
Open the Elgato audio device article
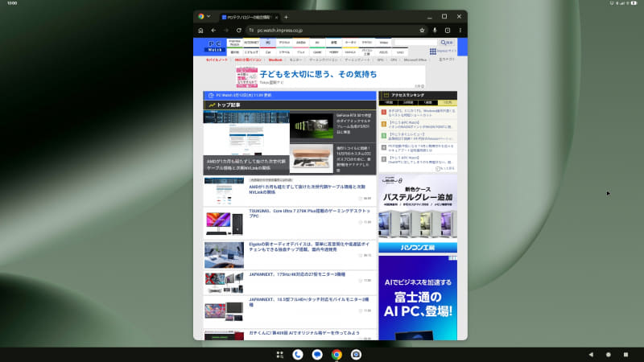309,247
